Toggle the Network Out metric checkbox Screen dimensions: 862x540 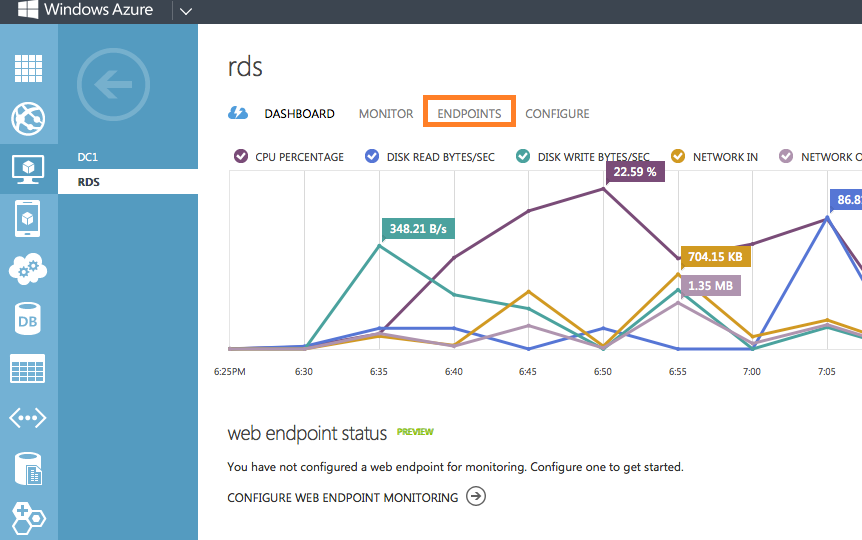786,156
